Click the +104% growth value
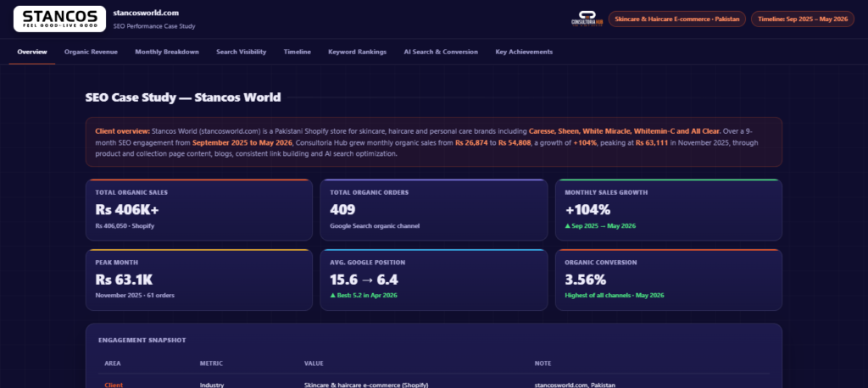 tap(587, 210)
